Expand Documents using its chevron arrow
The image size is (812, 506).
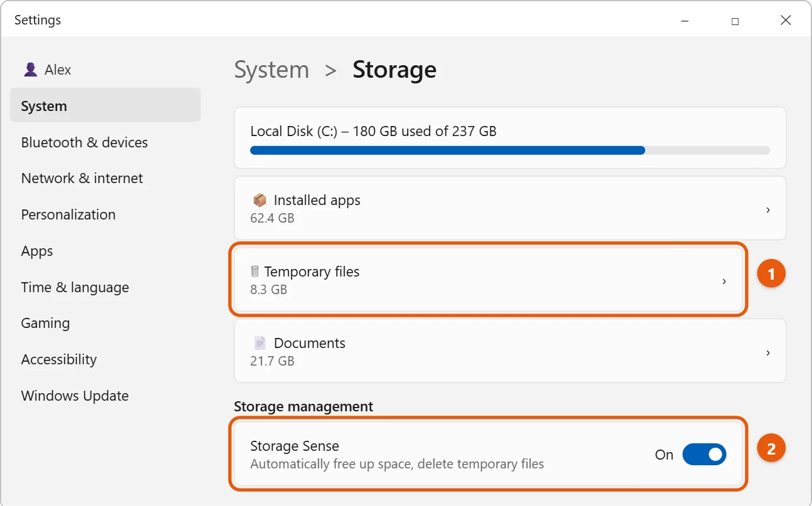point(768,352)
